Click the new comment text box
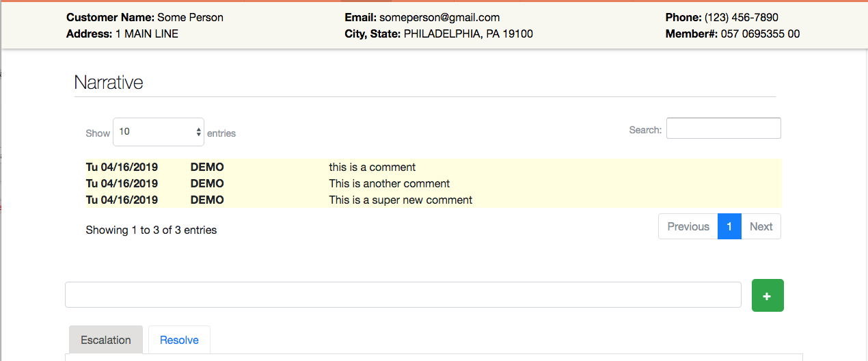The image size is (868, 361). point(403,295)
